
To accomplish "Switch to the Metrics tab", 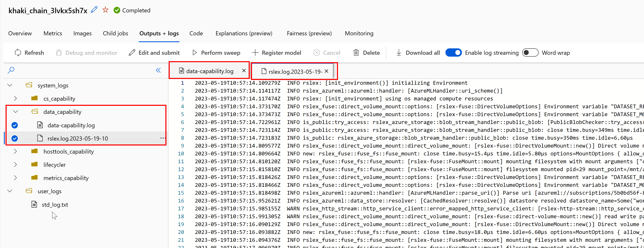I will point(53,33).
